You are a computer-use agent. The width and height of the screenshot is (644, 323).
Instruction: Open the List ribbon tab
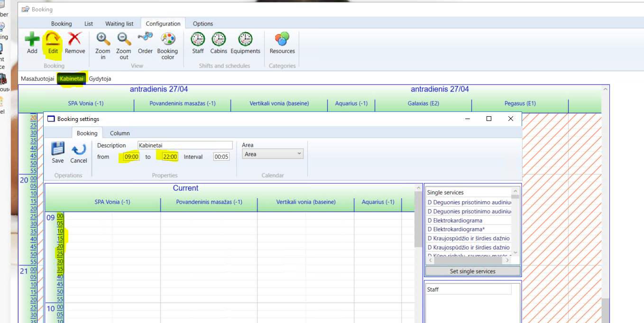pos(89,24)
